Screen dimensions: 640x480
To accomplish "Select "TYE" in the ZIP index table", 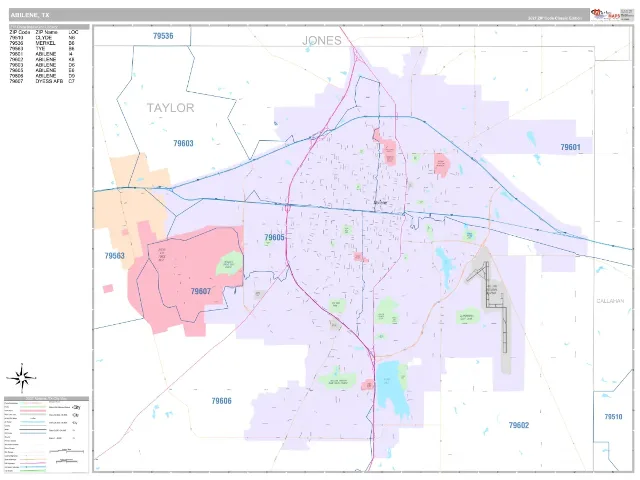I will pyautogui.click(x=40, y=49).
